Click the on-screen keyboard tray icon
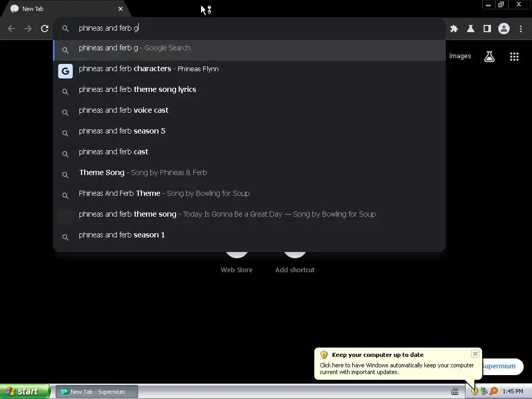532x399 pixels. click(455, 392)
